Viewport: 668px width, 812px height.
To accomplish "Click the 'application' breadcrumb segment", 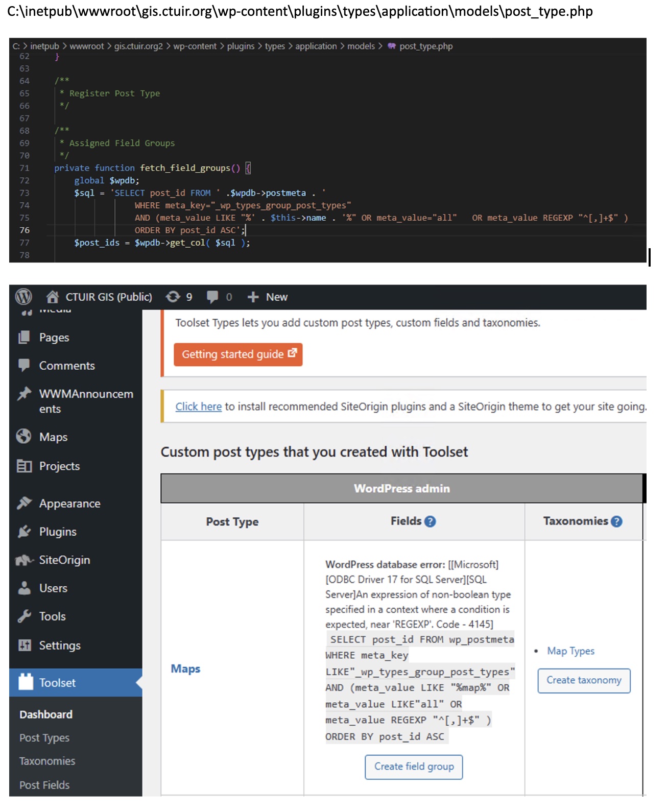I will tap(316, 46).
